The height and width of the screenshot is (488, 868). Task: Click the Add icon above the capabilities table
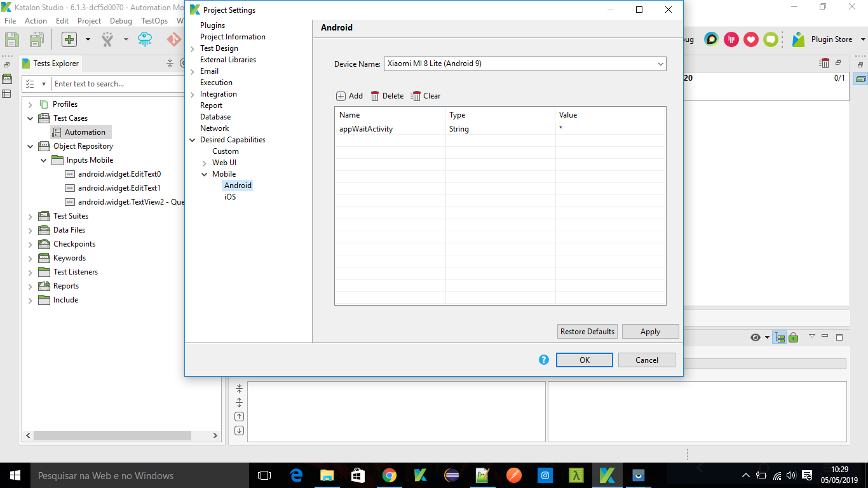point(341,96)
